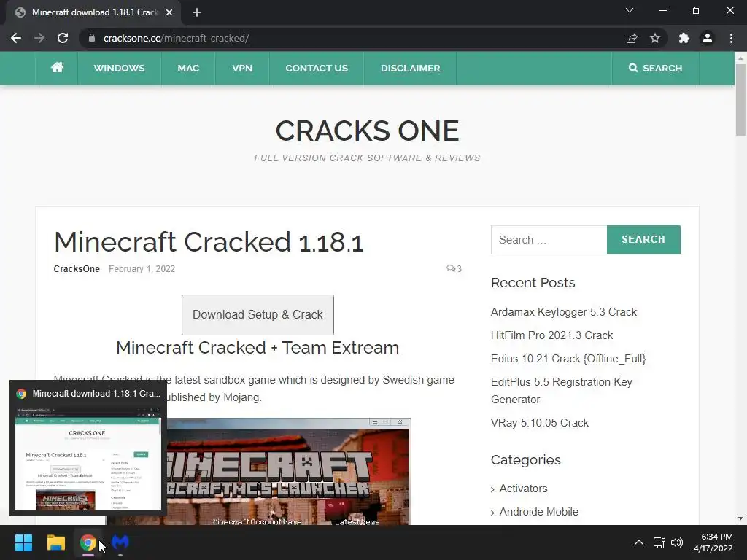Viewport: 747px width, 560px height.
Task: Open the WINDOWS menu item
Action: click(119, 68)
